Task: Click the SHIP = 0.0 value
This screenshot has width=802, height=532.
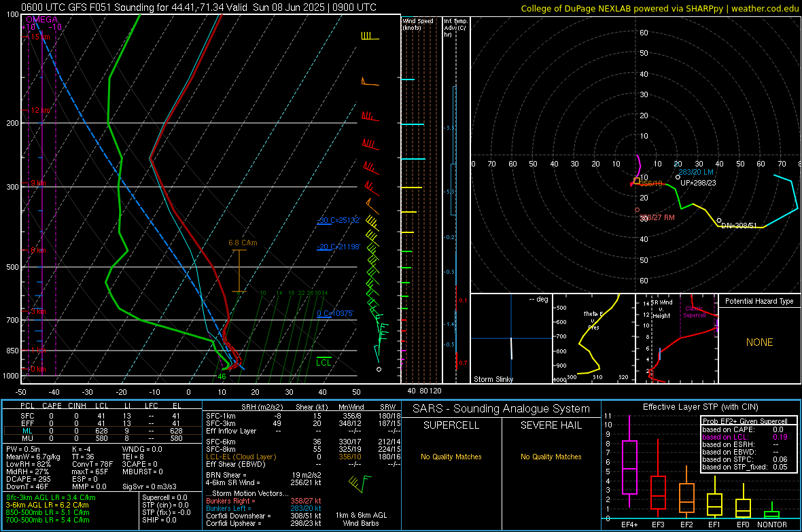Action: pos(159,520)
